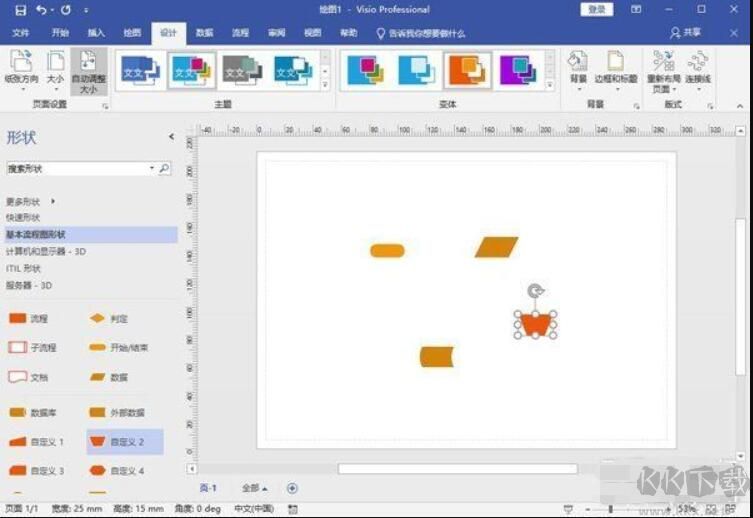Open the 全部 pages list dropdown
Screen dimensions: 753x518
[255, 488]
